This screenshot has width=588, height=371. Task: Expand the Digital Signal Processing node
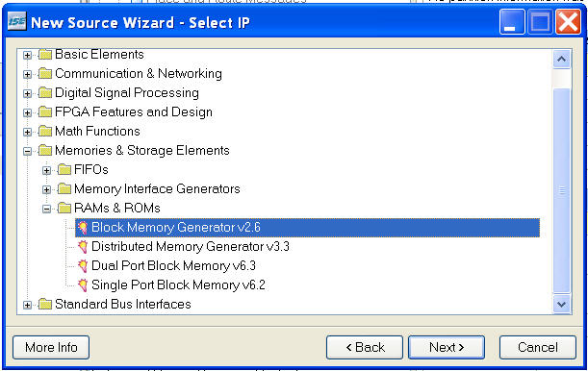pos(27,93)
